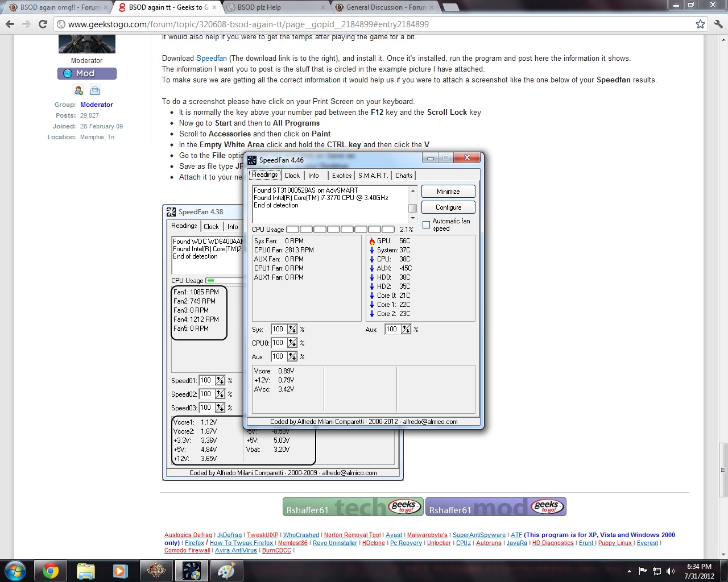Screen dimensions: 728x582
Task: Click the Action Center flag tray icon
Action: [643, 571]
